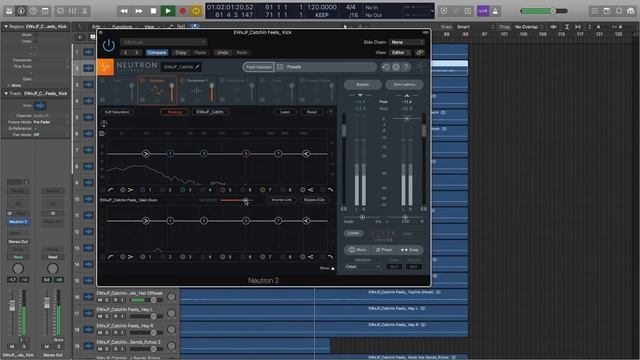Viewport: 640px width, 360px height.
Task: Open Neutron settings gear icon
Action: coord(396,67)
